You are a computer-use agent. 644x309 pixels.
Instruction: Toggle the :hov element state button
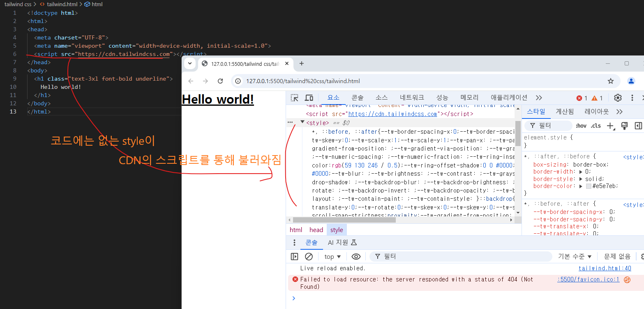[581, 125]
